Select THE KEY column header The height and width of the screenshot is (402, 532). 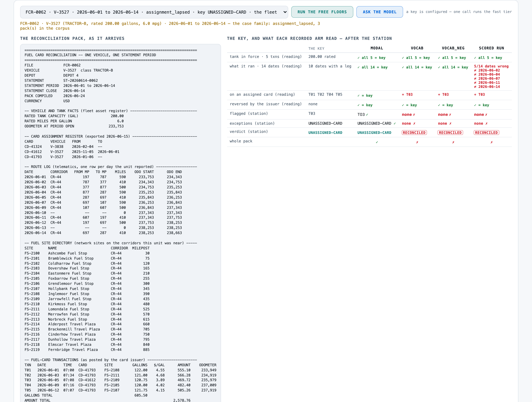[316, 49]
